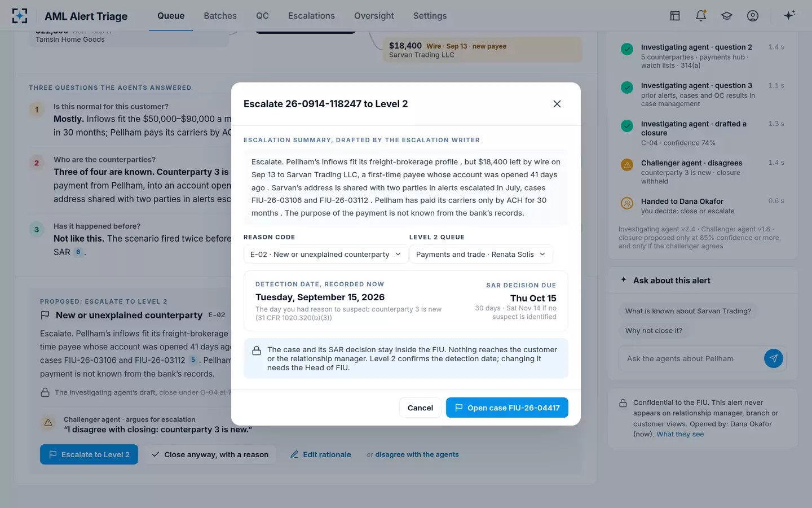Click green check icon for question 2
Screen dimensions: 812x508
click(627, 49)
